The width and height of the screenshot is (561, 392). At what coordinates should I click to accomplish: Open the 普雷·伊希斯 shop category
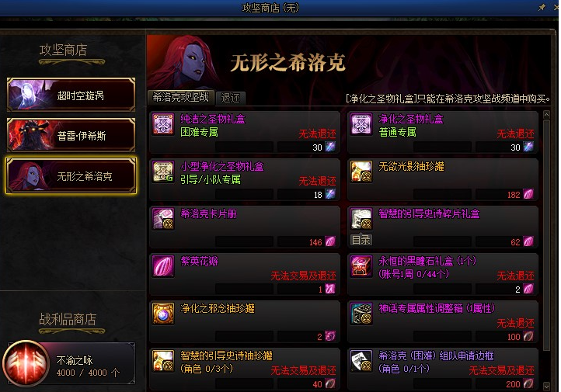click(x=71, y=135)
